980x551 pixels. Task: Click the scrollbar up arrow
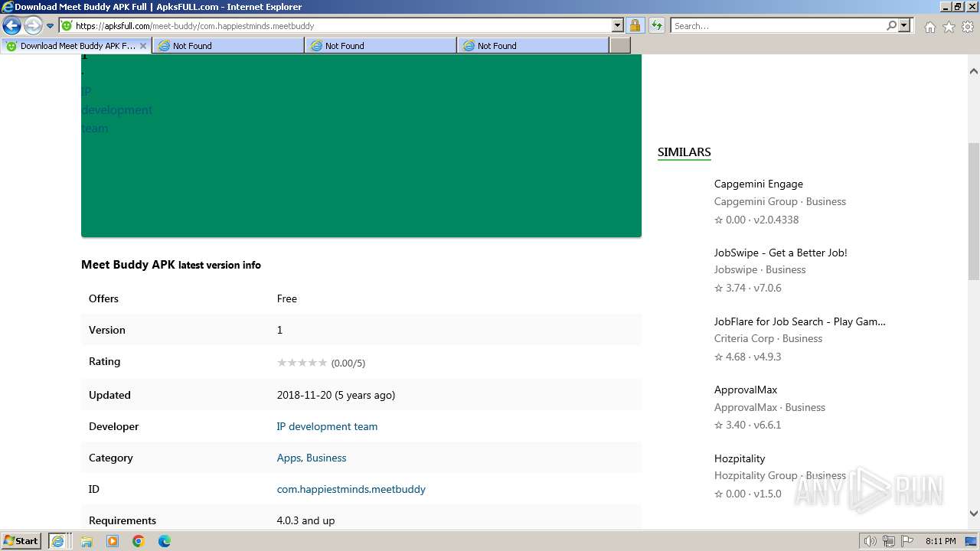tap(974, 71)
